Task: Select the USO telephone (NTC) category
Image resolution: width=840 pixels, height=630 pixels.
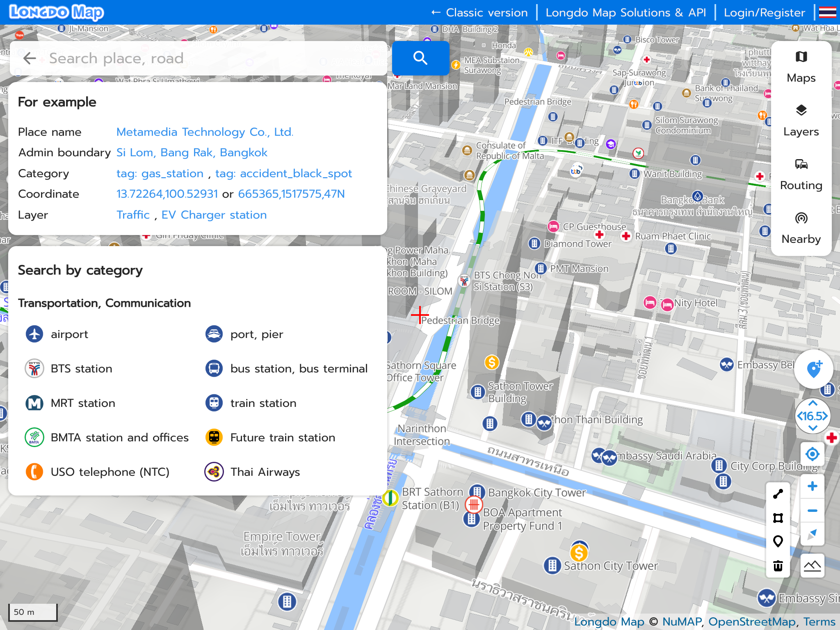Action: coord(97,472)
